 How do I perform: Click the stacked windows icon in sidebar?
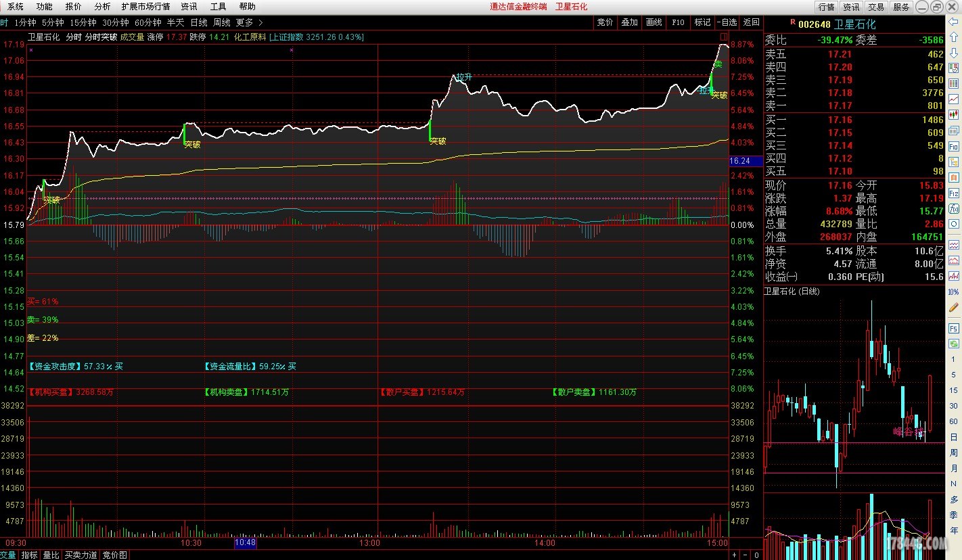pyautogui.click(x=954, y=131)
